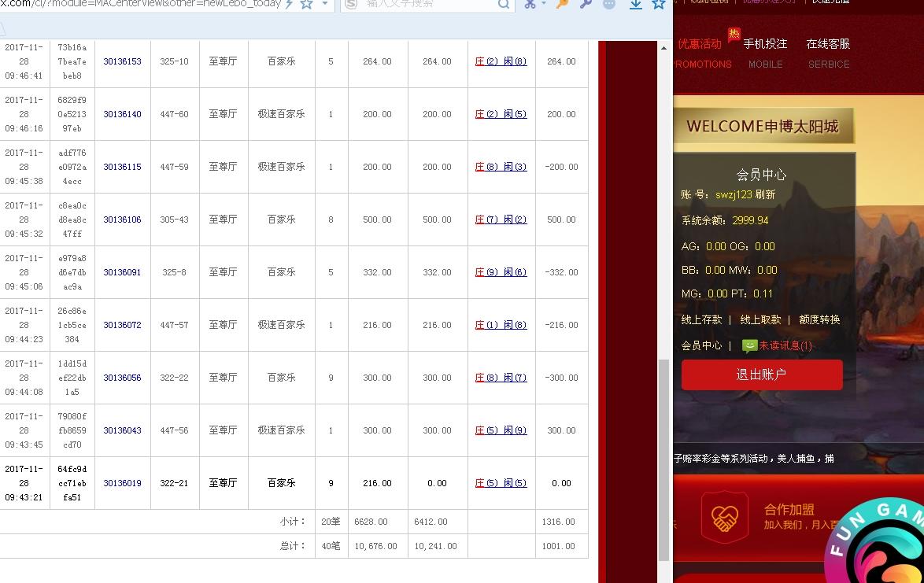Click the magnifier icon in the search box
The height and width of the screenshot is (583, 924).
coord(503,4)
